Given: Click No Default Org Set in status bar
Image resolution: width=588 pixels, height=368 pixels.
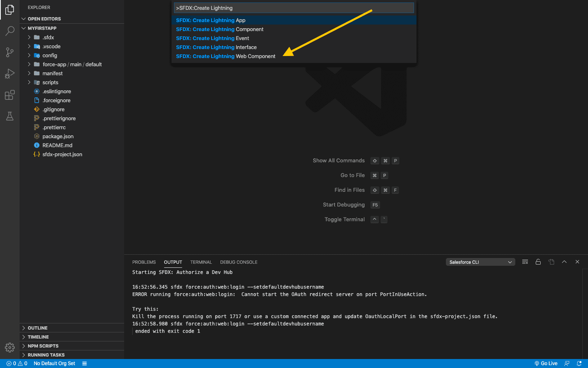Looking at the screenshot, I should 54,364.
